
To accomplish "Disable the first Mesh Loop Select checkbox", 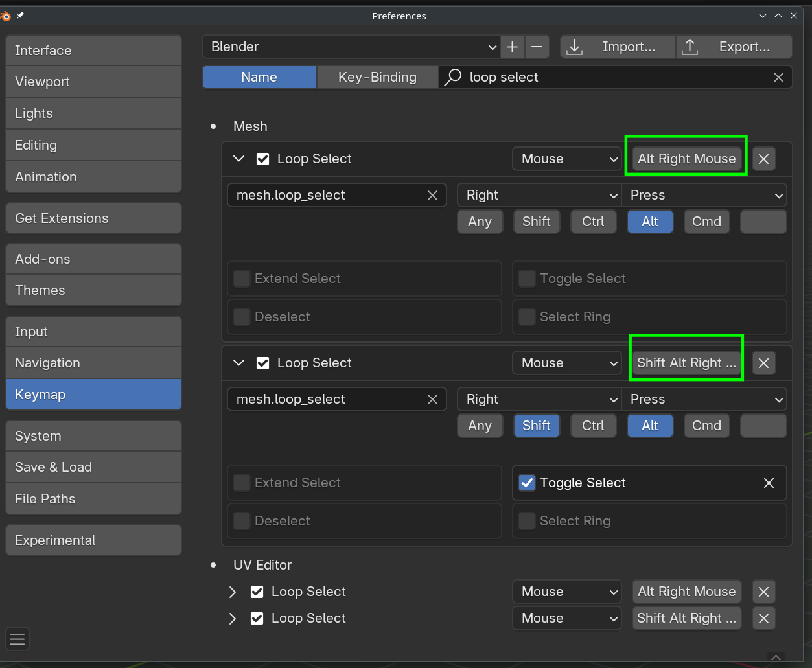I will coord(262,159).
